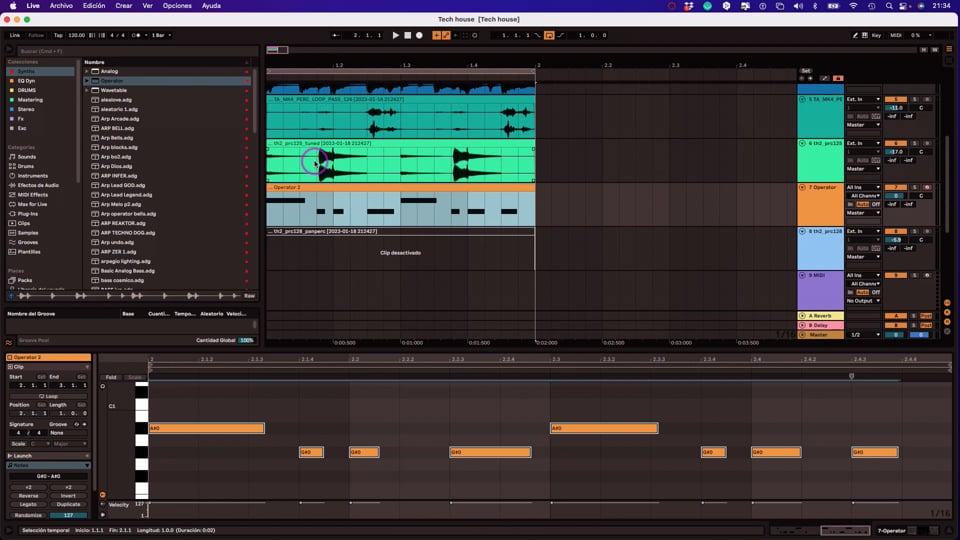Open the Ayuda menu
Image resolution: width=960 pixels, height=540 pixels.
point(211,6)
